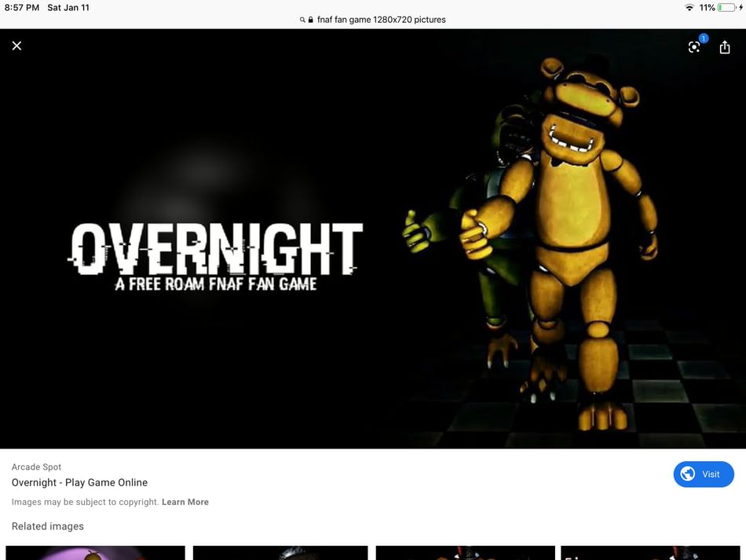Tap the 11% battery percentage
This screenshot has height=560, width=746.
tap(707, 8)
